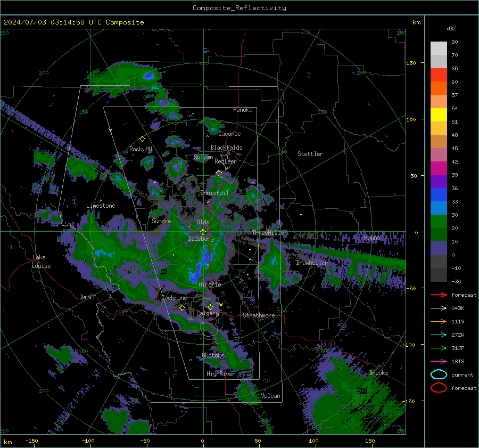Viewport: 479px width, 448px height.
Task: Select the purple 39-36 dBZ swatch
Action: (x=439, y=182)
